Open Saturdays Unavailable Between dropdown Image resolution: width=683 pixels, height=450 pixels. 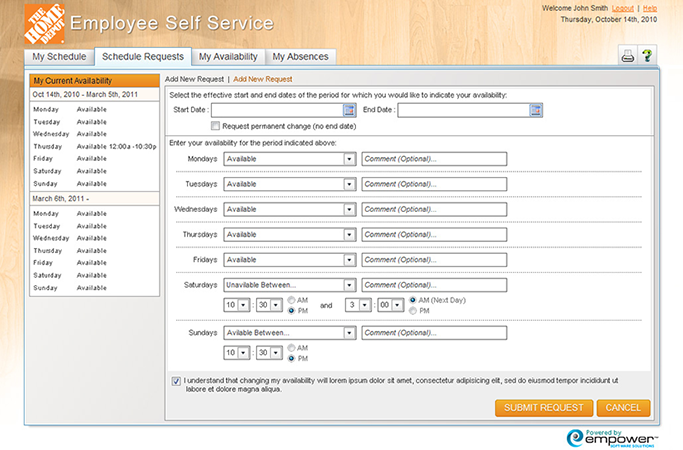349,285
